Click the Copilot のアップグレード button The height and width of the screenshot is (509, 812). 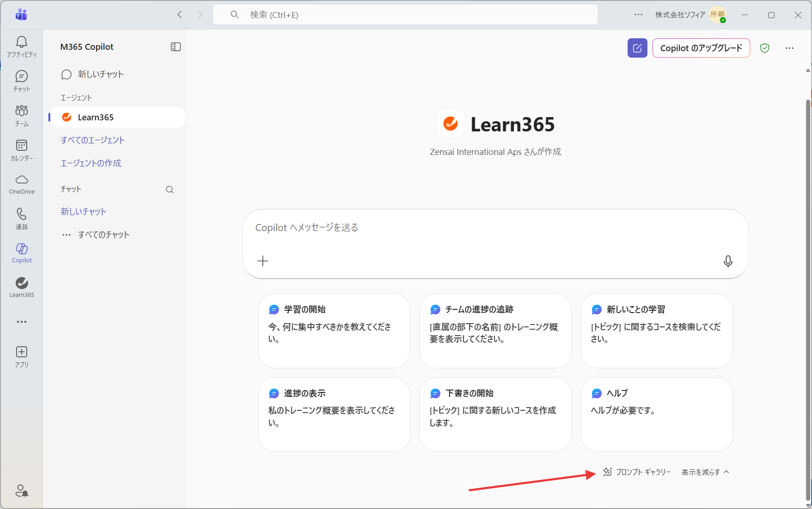point(701,48)
